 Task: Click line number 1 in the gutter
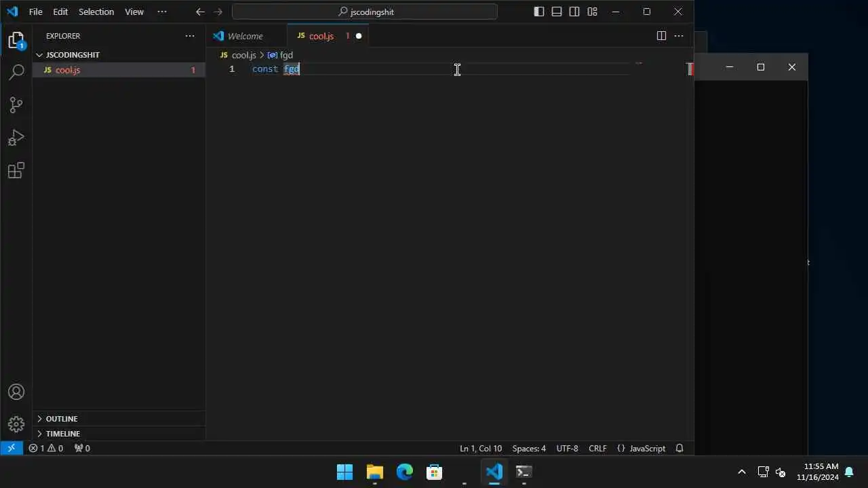click(x=232, y=69)
